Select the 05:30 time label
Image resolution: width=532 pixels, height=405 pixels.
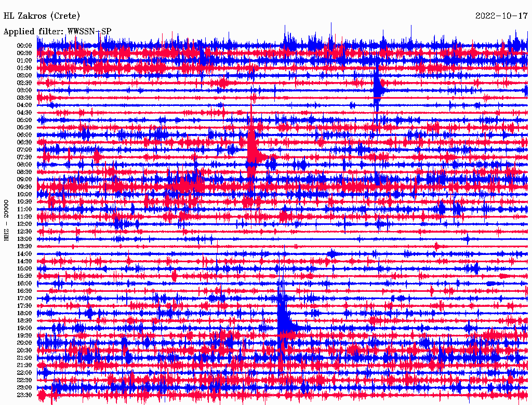[24, 128]
